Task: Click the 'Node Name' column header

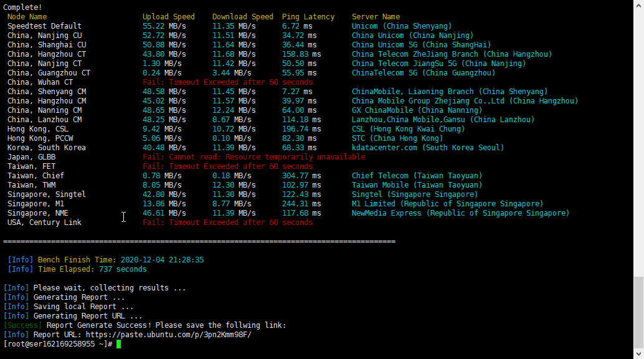Action: coord(27,17)
